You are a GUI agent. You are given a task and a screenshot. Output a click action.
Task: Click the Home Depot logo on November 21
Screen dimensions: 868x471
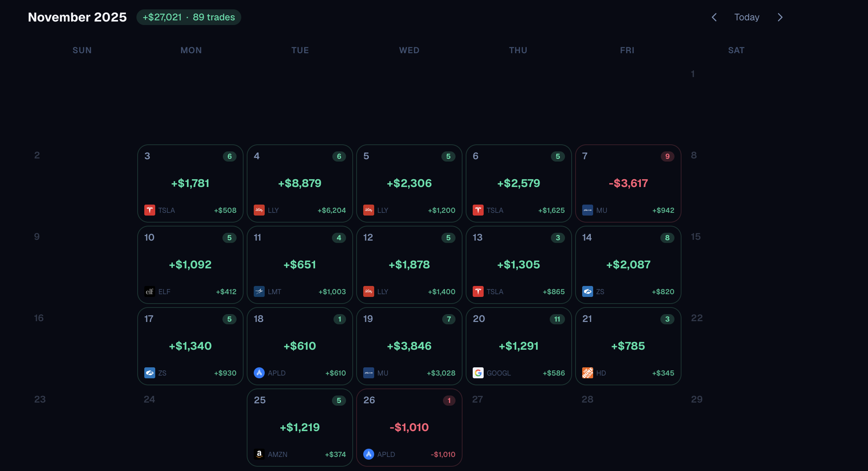[x=588, y=373]
